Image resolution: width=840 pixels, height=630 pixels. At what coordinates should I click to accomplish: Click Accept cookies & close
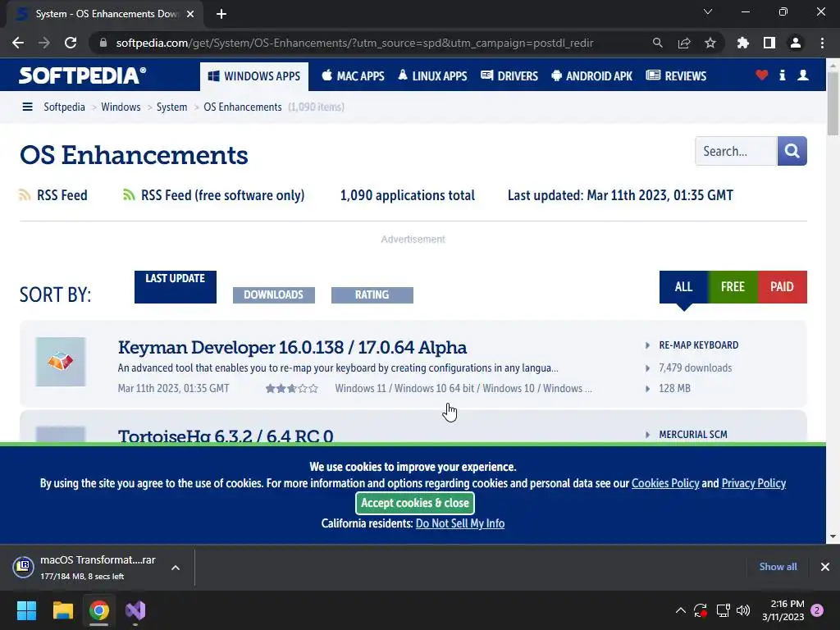pos(415,503)
